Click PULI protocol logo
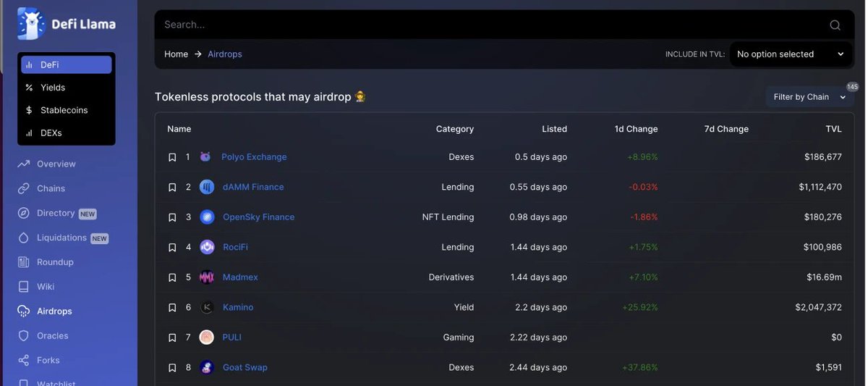The height and width of the screenshot is (386, 868). [207, 337]
